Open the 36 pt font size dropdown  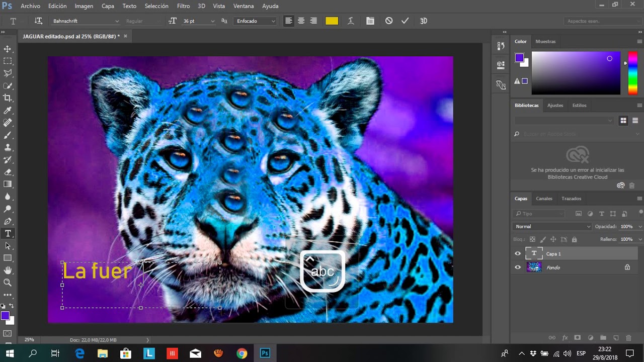(x=198, y=21)
